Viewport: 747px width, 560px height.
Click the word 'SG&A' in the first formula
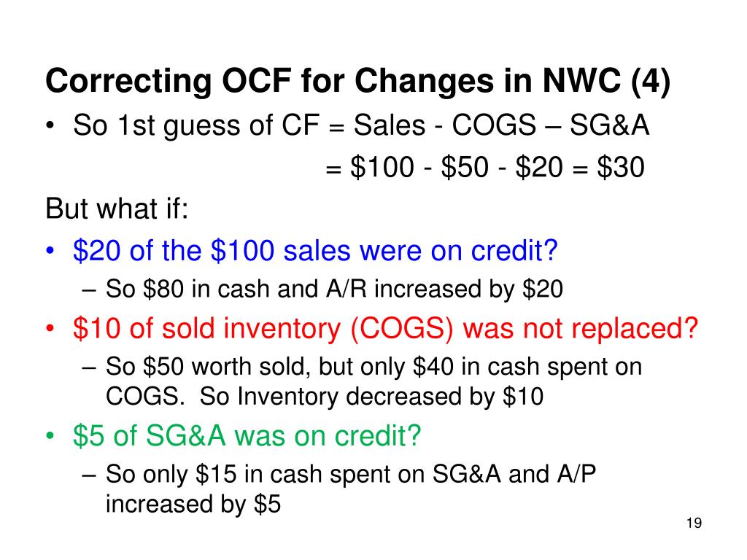pyautogui.click(x=609, y=125)
